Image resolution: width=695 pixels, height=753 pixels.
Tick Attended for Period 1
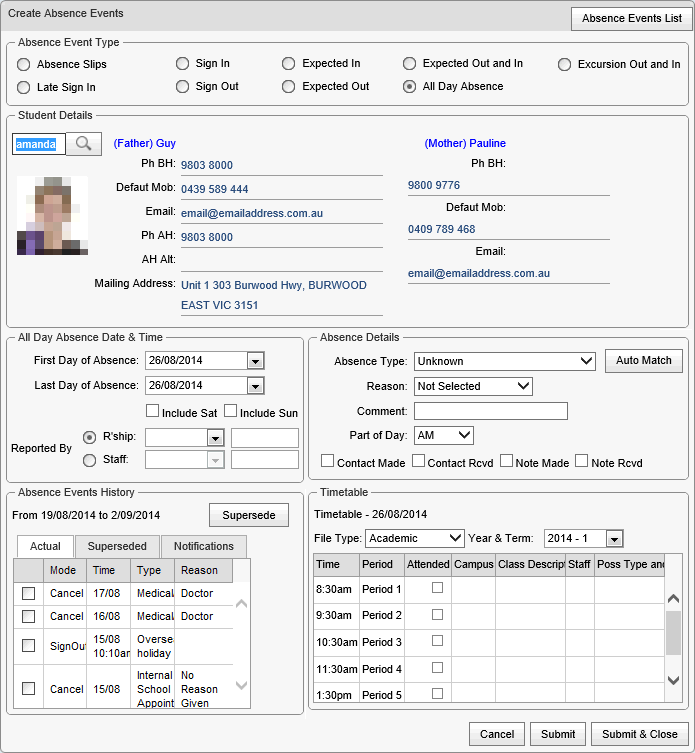tap(438, 588)
